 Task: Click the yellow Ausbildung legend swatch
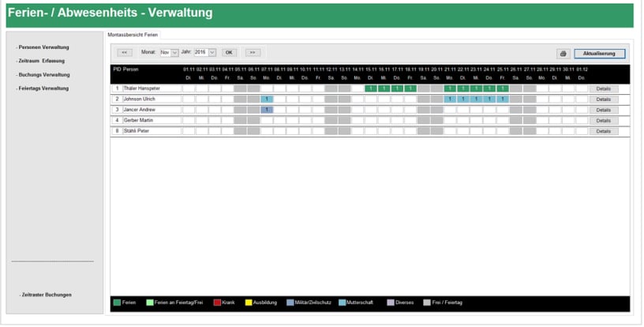click(x=247, y=302)
